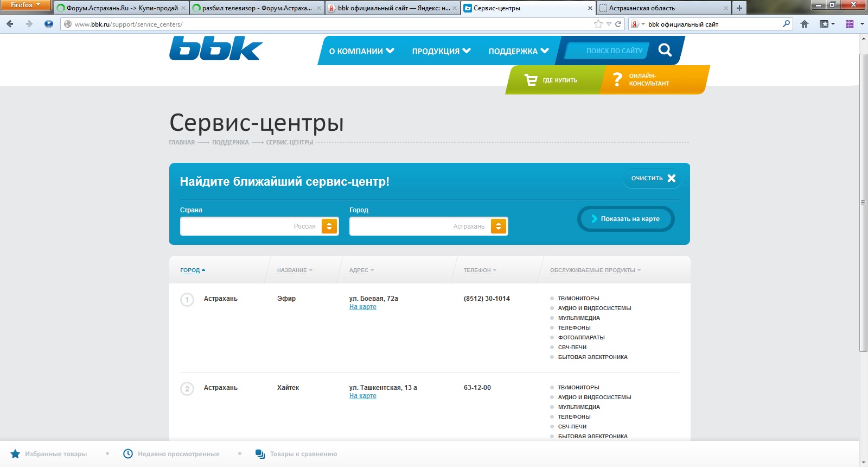Click the site search magnifier icon
The image size is (868, 467).
click(x=665, y=51)
